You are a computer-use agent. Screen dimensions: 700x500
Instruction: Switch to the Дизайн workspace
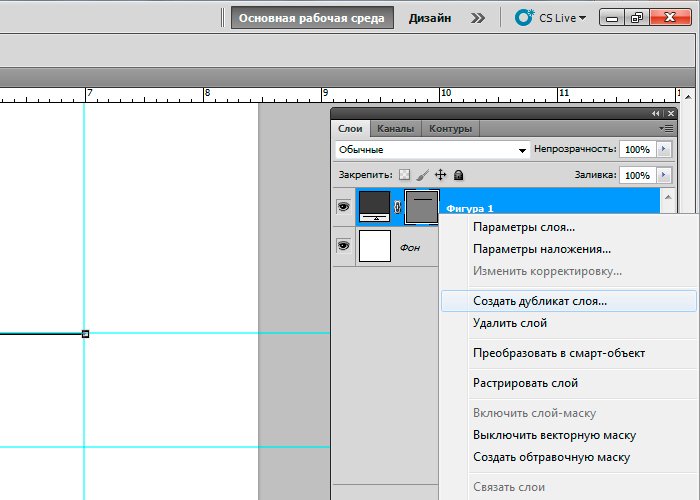429,18
